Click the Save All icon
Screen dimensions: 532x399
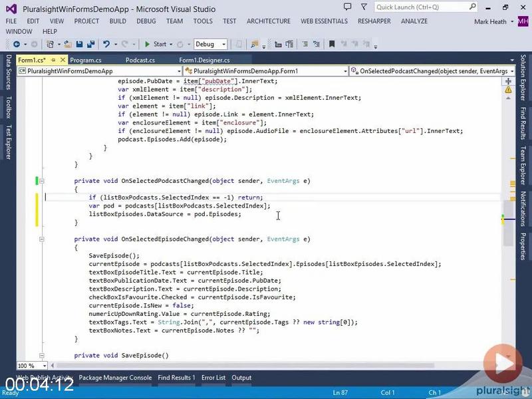[x=91, y=44]
